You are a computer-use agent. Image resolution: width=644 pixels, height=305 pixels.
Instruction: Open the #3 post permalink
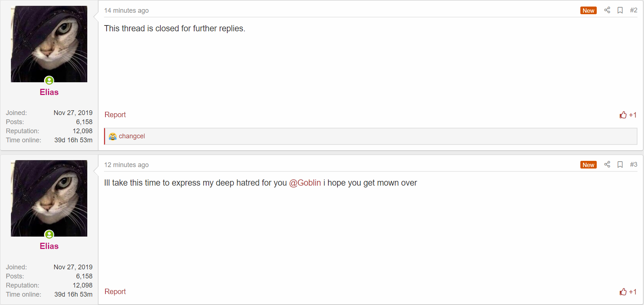pyautogui.click(x=633, y=165)
